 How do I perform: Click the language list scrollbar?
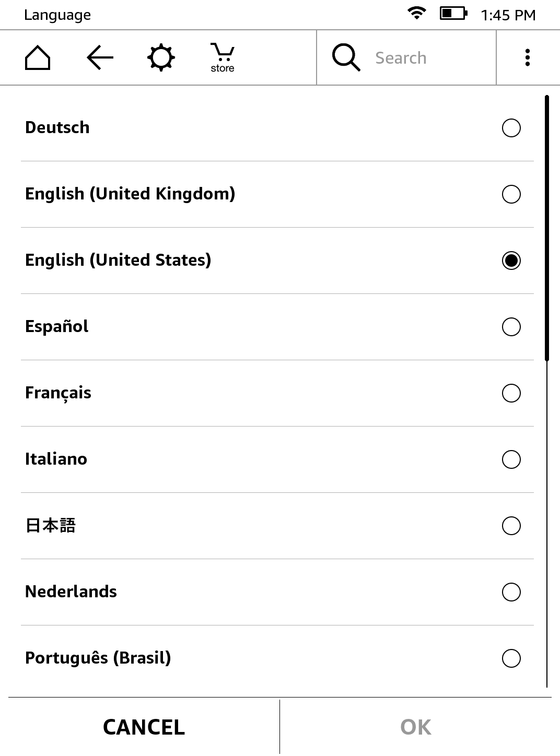click(x=546, y=229)
